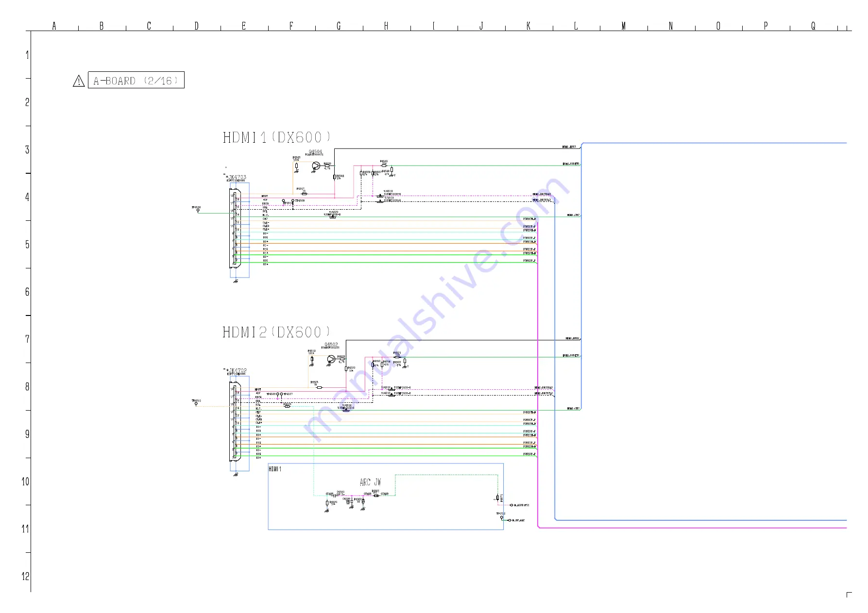Click the A-BOARD (2/16) title box
The width and height of the screenshot is (868, 613).
[x=136, y=80]
